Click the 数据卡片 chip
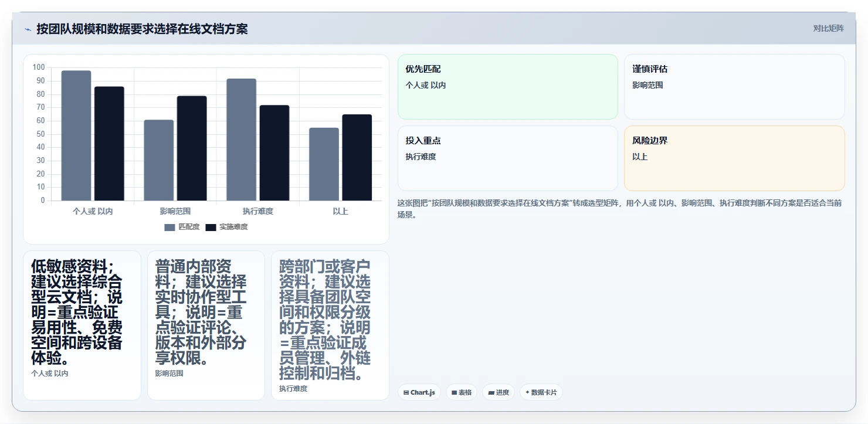 tap(541, 392)
